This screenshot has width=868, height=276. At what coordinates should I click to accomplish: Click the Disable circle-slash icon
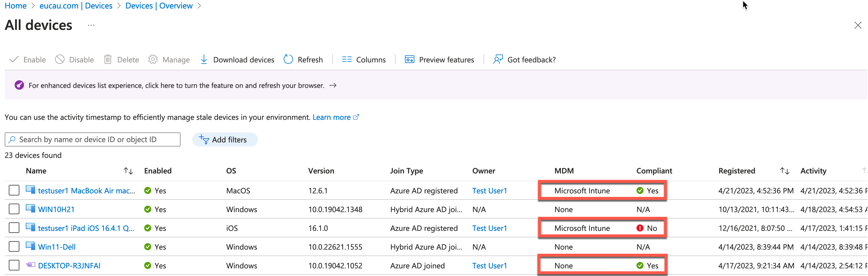pyautogui.click(x=60, y=60)
